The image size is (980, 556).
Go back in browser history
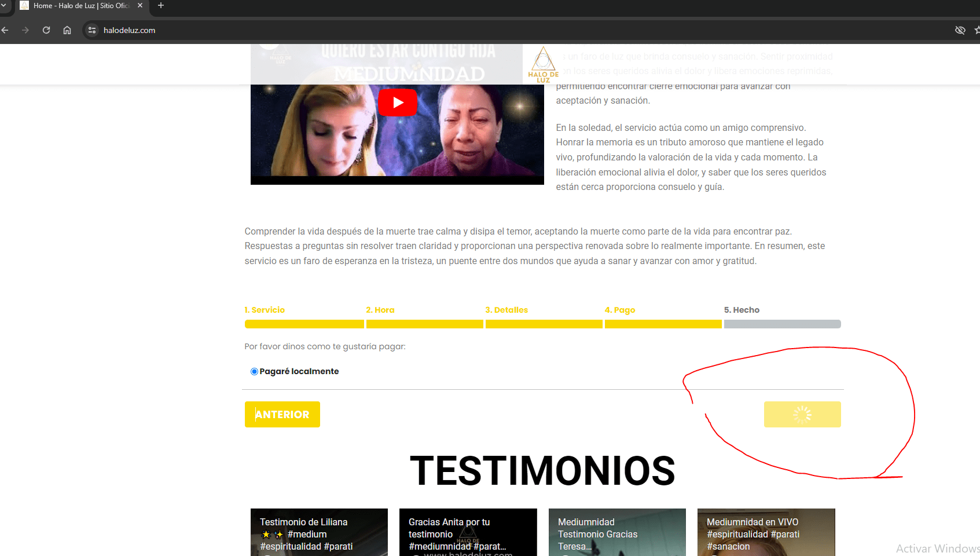point(5,30)
